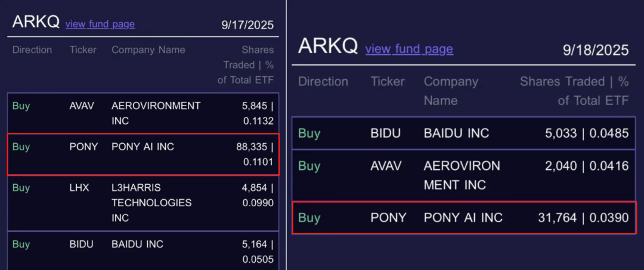
Task: Click the Shares Traded header in right table
Action: tap(574, 91)
